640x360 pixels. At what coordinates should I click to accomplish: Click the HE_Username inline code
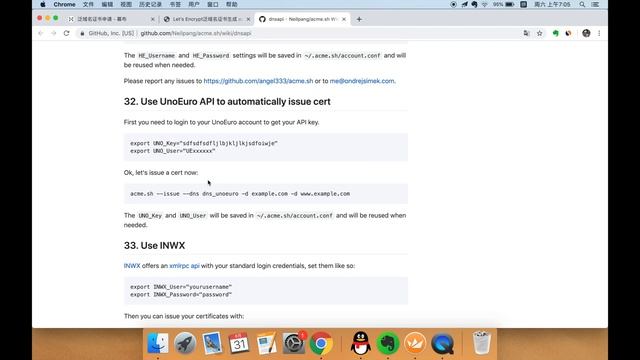tap(157, 56)
